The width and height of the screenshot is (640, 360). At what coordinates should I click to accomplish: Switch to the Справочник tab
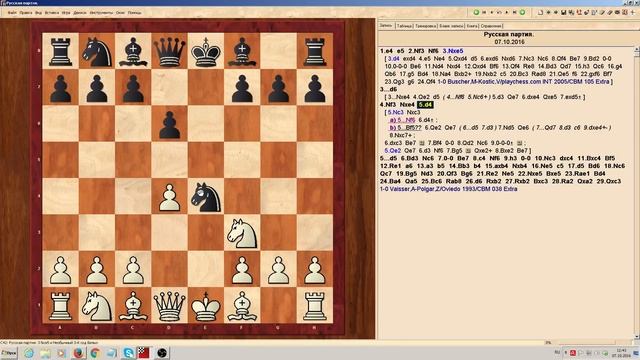pos(491,26)
